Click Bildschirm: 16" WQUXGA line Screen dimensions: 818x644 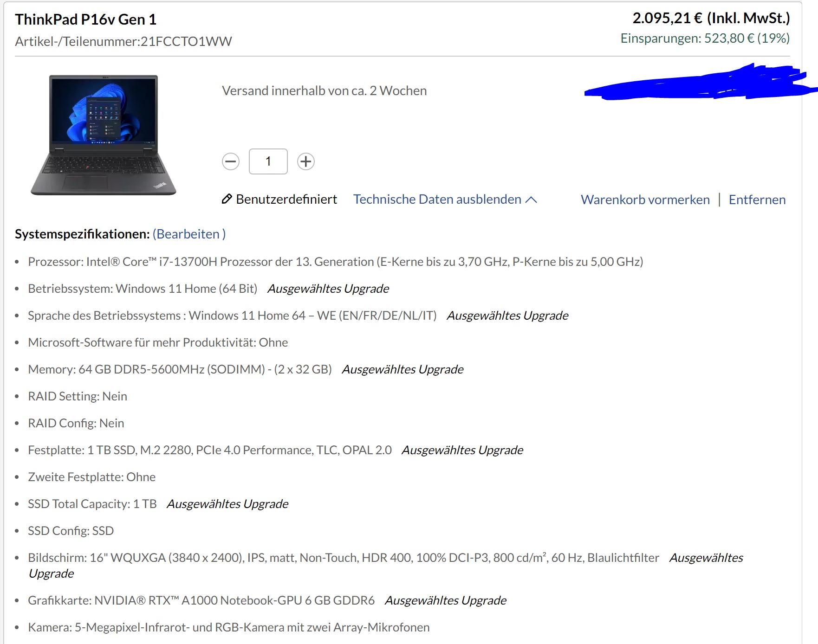[x=344, y=558]
